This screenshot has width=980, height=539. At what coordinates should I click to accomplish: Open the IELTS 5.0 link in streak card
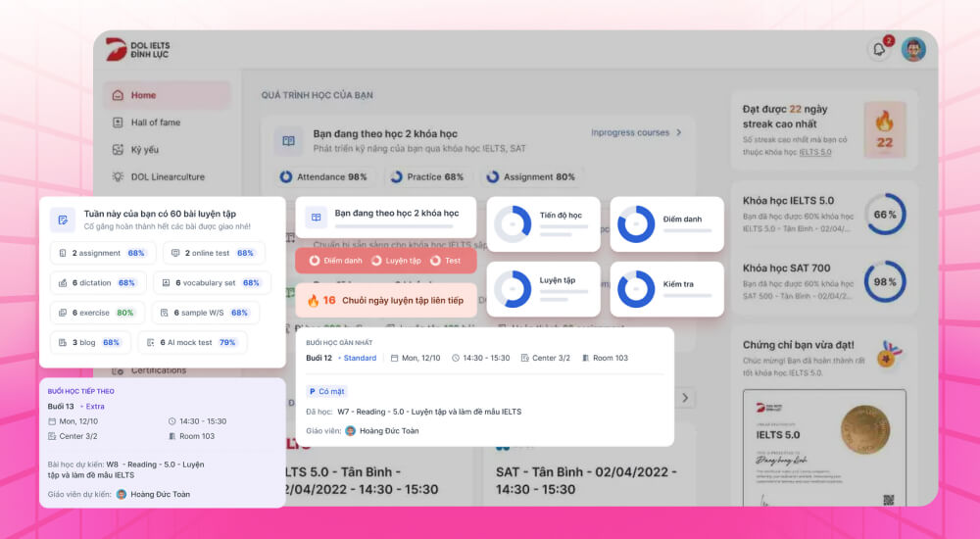coord(814,152)
